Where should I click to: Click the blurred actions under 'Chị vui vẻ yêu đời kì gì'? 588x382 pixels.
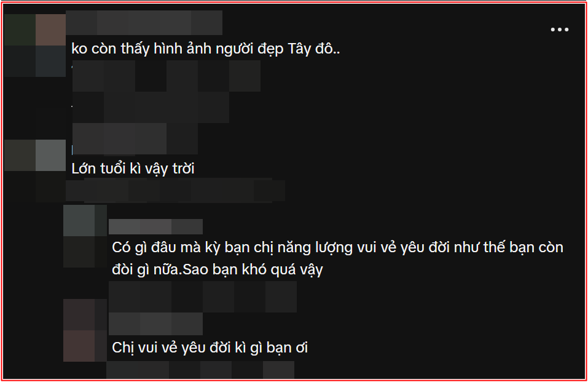pos(200,370)
